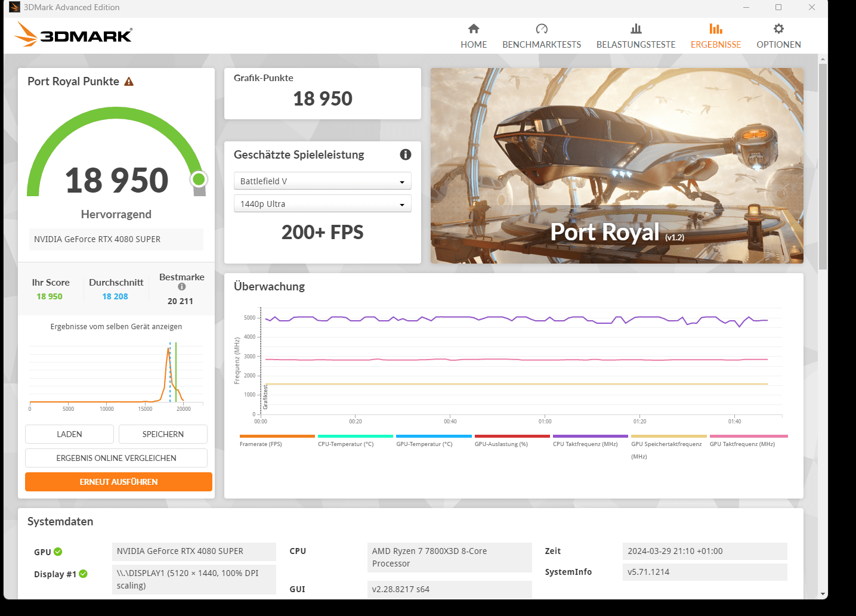Click the stress test bar chart icon
Image resolution: width=856 pixels, height=616 pixels.
pos(636,29)
